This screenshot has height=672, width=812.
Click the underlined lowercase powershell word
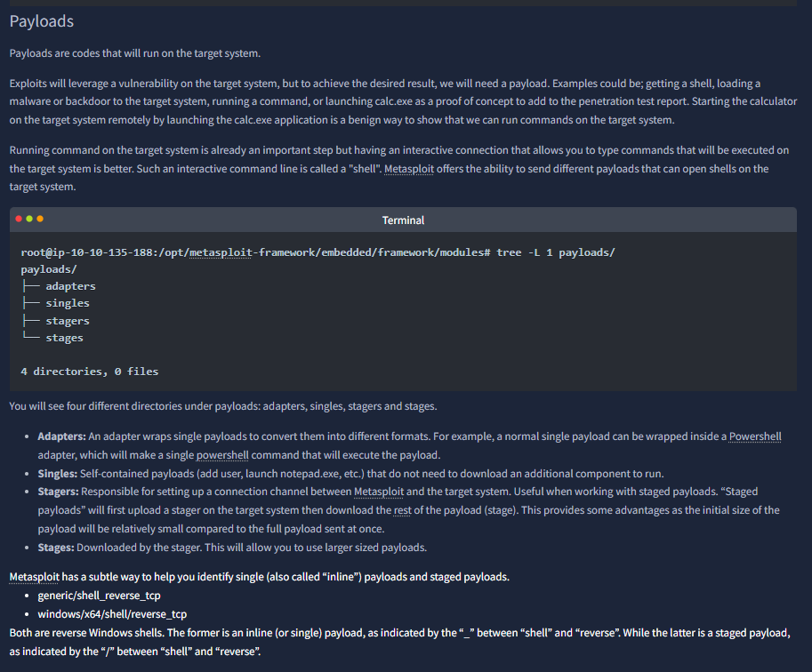[x=222, y=455]
